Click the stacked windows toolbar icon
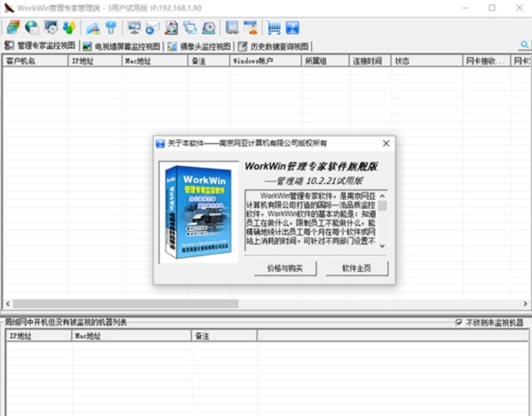The image size is (532, 416). tap(13, 28)
